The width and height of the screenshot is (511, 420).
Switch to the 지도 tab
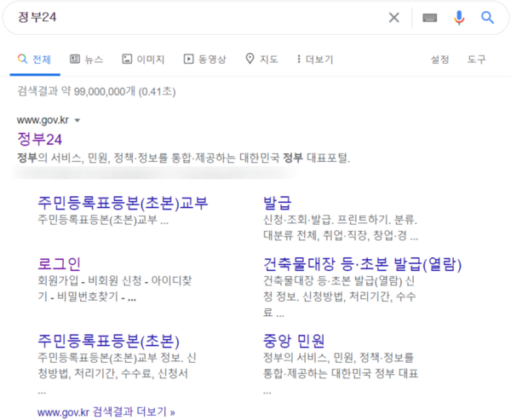click(x=261, y=60)
